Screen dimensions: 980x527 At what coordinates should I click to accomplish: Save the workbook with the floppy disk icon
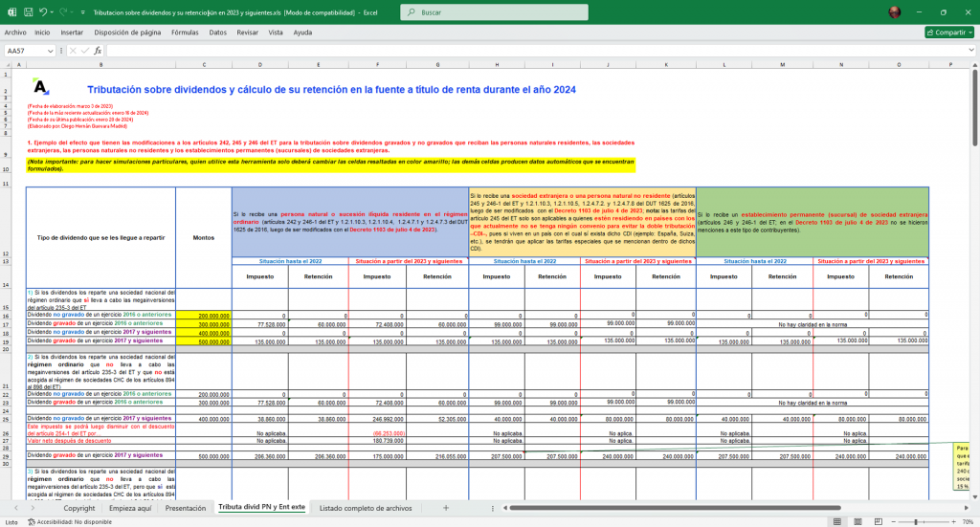click(28, 11)
